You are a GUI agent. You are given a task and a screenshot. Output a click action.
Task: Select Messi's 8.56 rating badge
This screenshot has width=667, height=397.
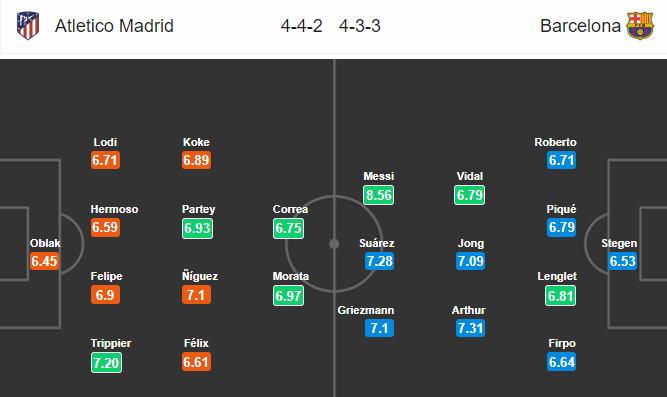pos(379,195)
